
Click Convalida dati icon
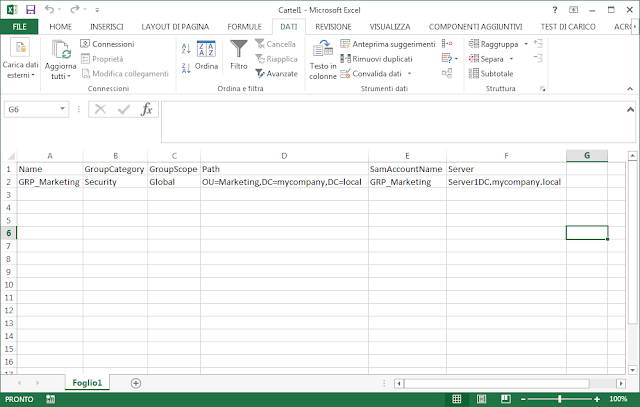click(345, 73)
